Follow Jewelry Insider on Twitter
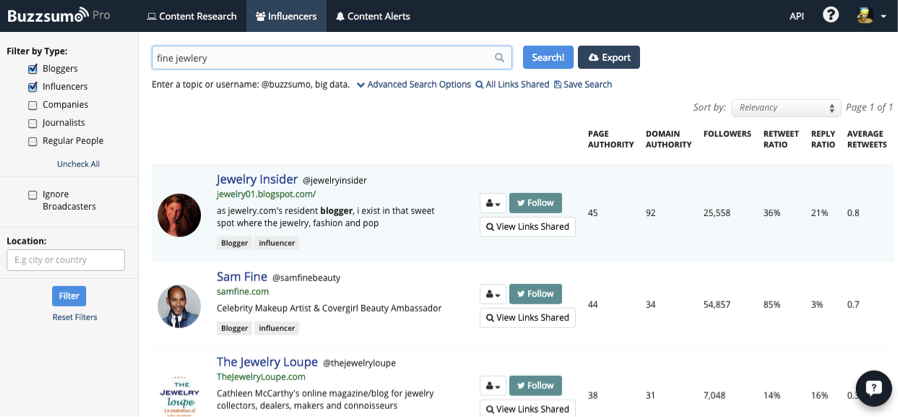 pos(535,203)
